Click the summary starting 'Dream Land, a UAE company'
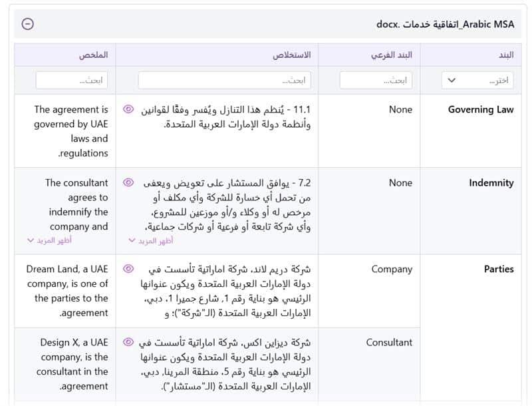The width and height of the screenshot is (532, 406). [x=67, y=291]
